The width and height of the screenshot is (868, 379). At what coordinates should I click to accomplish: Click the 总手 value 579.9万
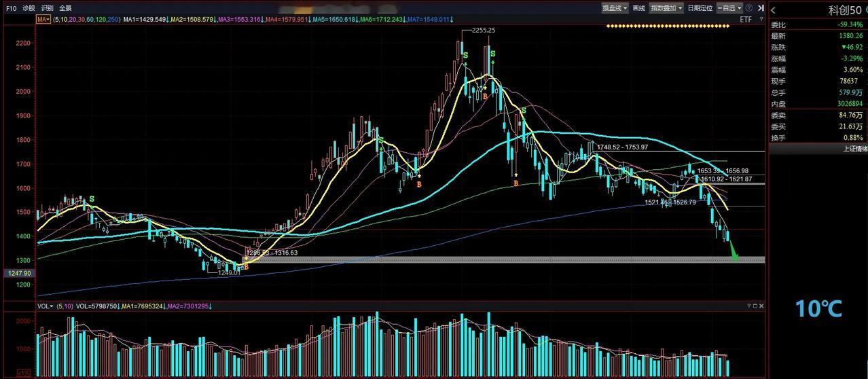tap(851, 92)
